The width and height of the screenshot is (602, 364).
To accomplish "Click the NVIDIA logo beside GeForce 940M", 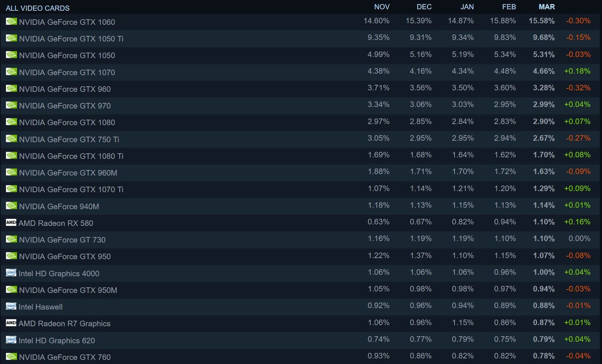I will tap(11, 206).
